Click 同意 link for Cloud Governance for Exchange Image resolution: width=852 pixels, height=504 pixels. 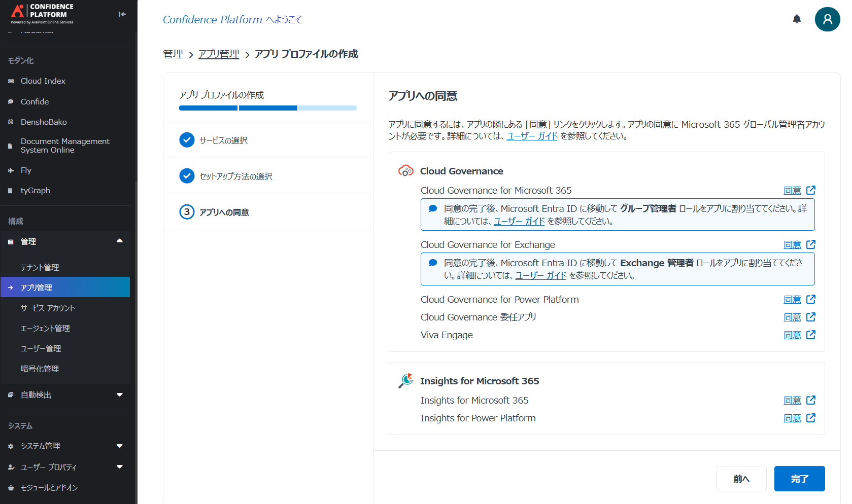click(x=792, y=244)
